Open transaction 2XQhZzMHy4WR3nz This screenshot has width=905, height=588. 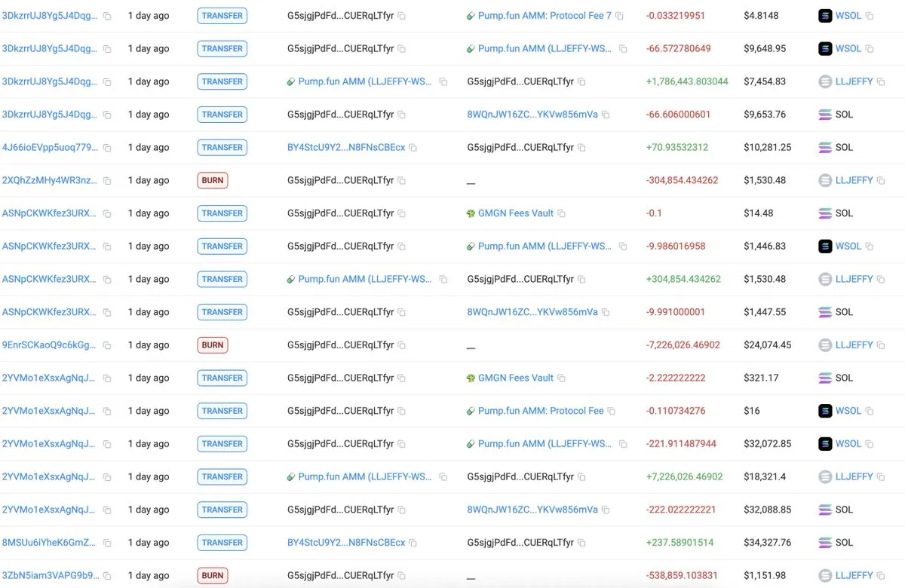point(50,181)
